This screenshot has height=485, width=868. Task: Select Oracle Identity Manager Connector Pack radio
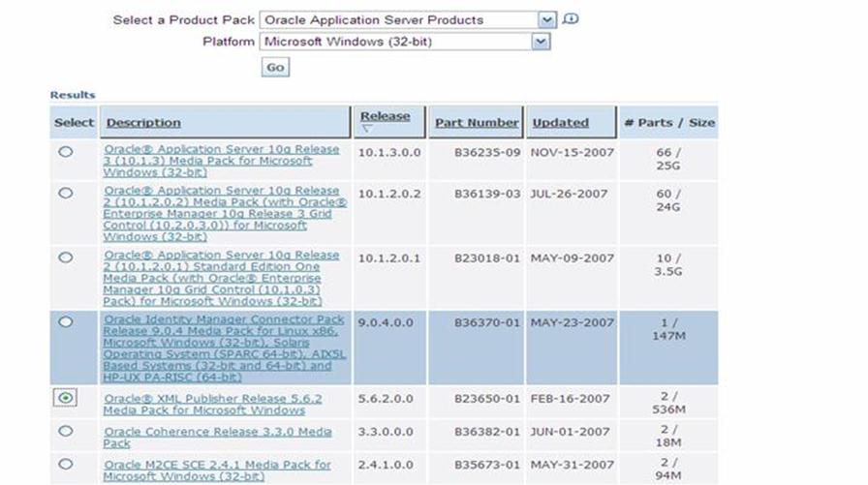65,321
